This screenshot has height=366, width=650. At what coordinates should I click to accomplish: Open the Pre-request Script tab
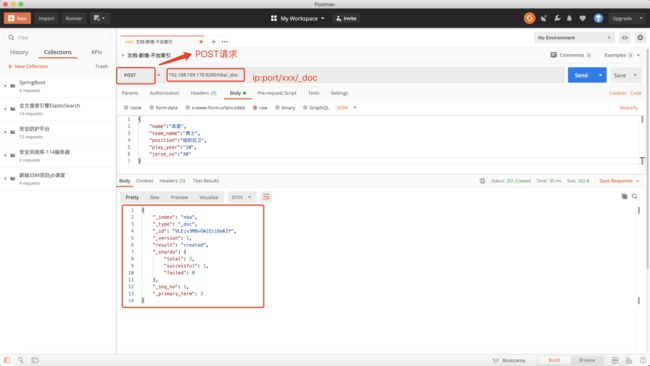tap(276, 93)
